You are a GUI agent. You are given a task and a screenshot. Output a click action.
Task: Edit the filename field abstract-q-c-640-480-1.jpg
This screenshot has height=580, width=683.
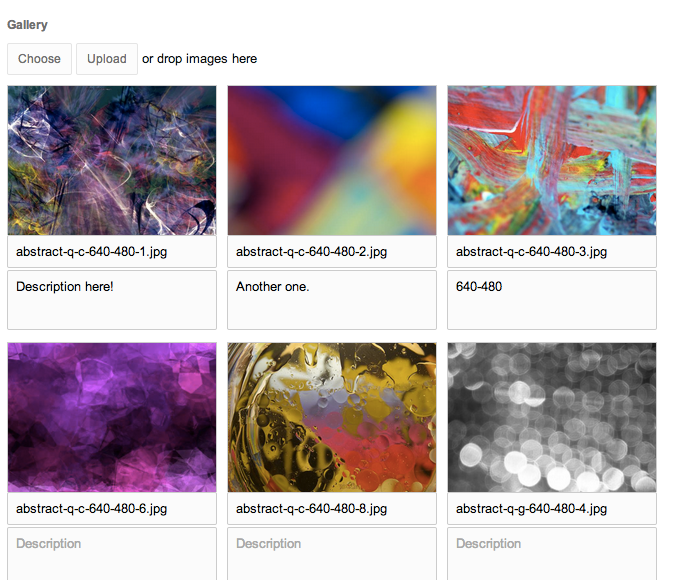coord(112,252)
